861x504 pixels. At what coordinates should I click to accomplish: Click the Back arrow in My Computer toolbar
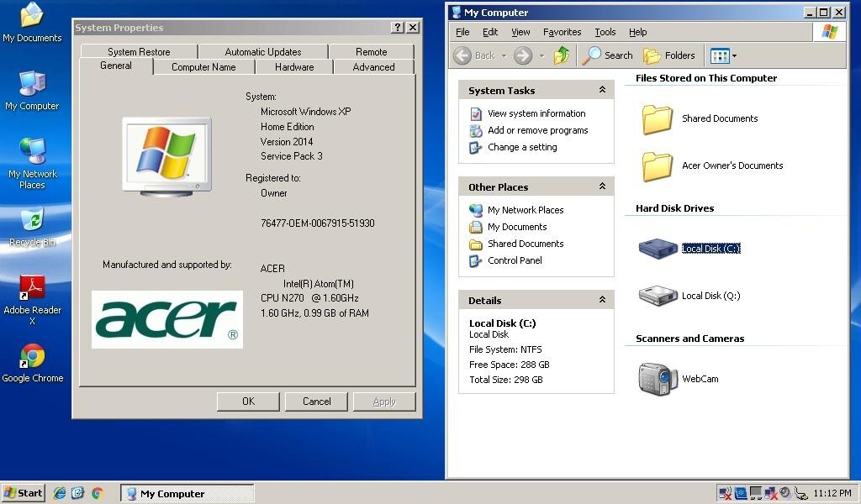point(462,55)
